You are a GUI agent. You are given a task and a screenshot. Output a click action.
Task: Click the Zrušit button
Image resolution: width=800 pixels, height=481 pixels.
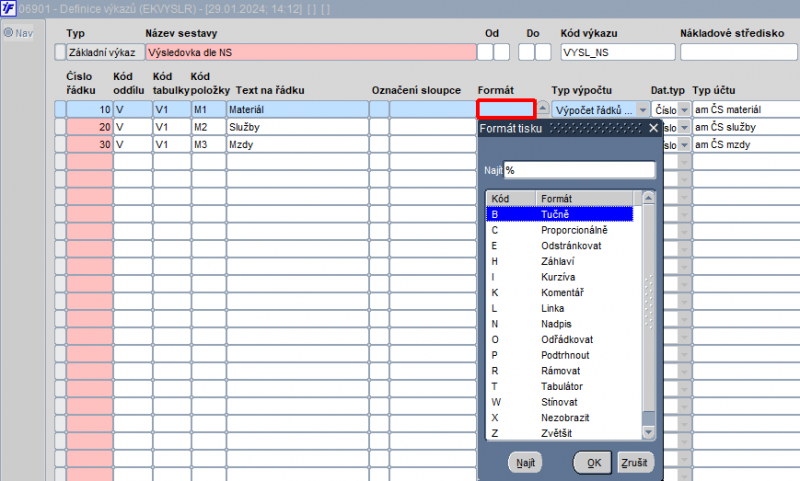(635, 463)
